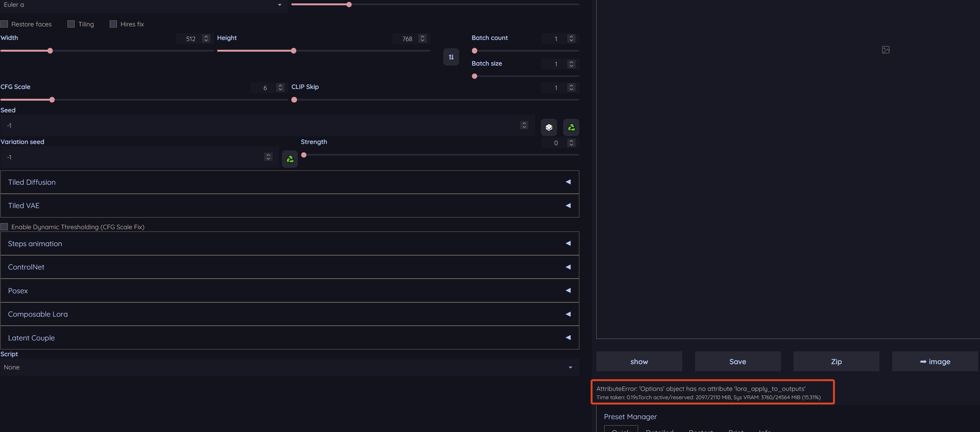Click the Width slider handle
Viewport: 980px width, 432px height.
[50, 51]
